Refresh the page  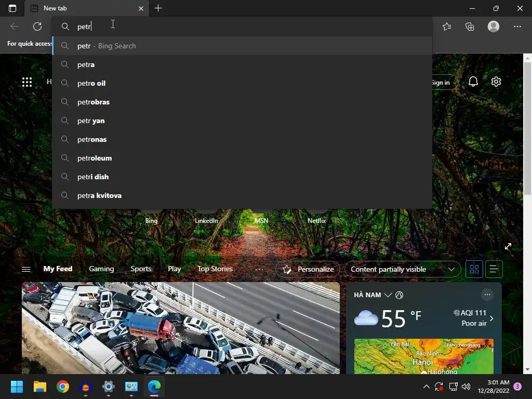pyautogui.click(x=37, y=26)
